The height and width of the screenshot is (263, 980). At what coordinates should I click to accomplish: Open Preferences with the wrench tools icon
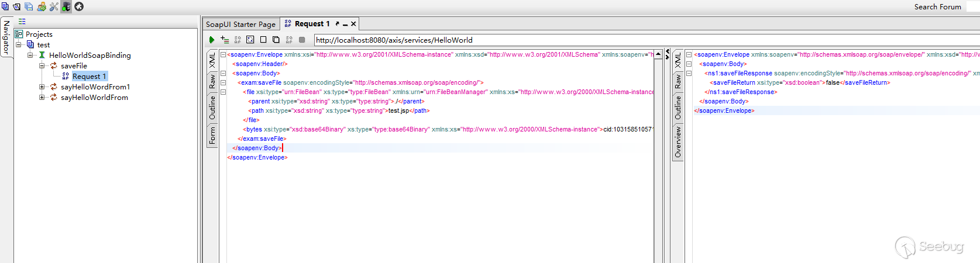point(54,6)
